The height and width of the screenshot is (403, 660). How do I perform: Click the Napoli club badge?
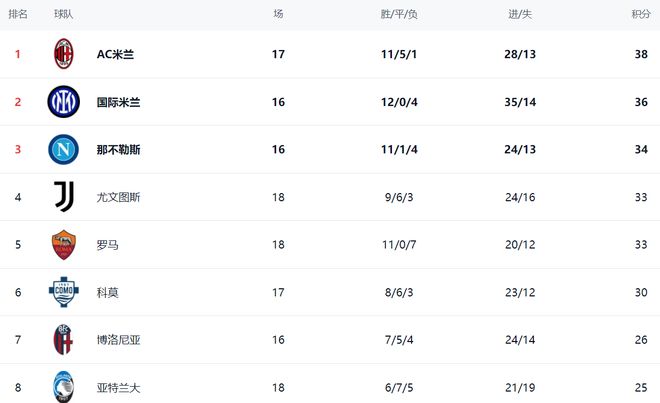click(63, 149)
